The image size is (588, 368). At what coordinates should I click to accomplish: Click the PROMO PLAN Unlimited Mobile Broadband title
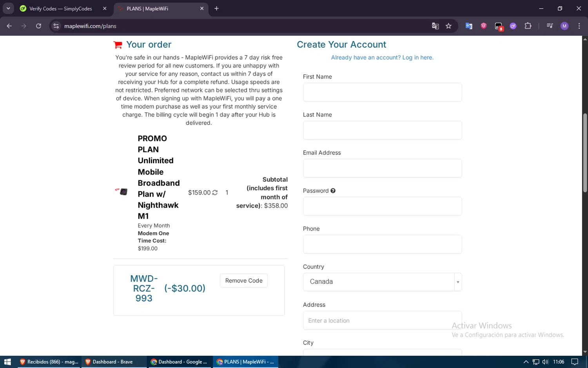pos(159,177)
